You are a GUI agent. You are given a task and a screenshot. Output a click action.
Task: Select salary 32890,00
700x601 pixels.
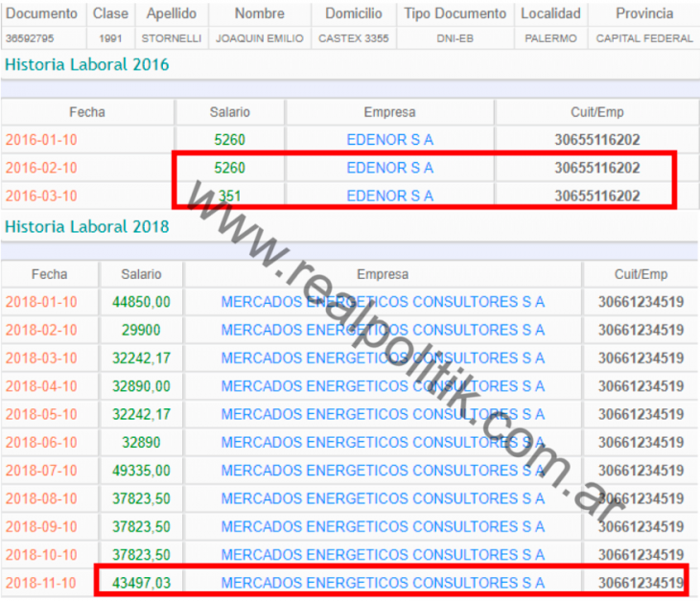pyautogui.click(x=141, y=386)
